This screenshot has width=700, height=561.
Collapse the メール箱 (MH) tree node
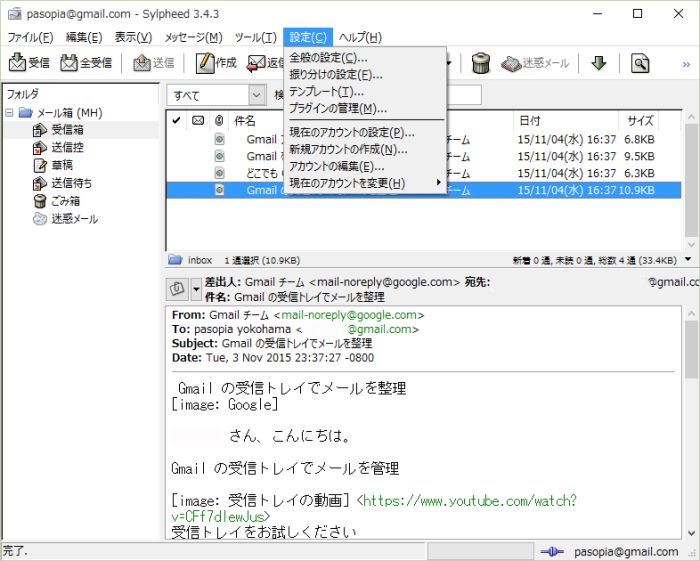point(9,113)
